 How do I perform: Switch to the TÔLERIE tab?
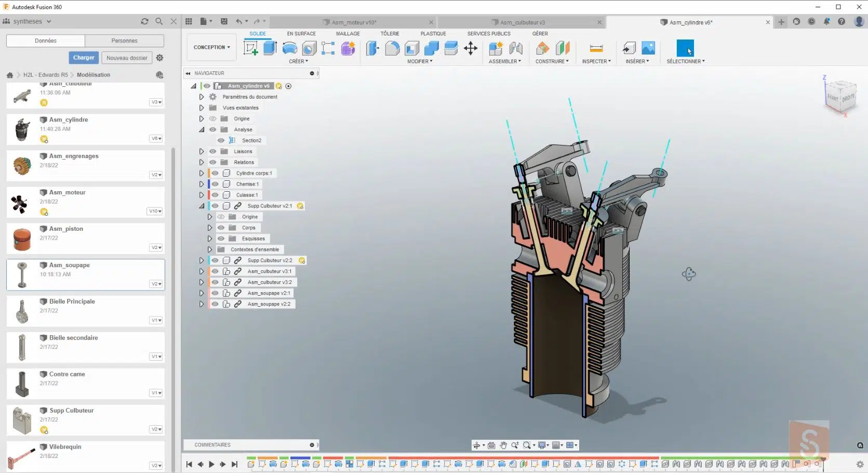(390, 34)
